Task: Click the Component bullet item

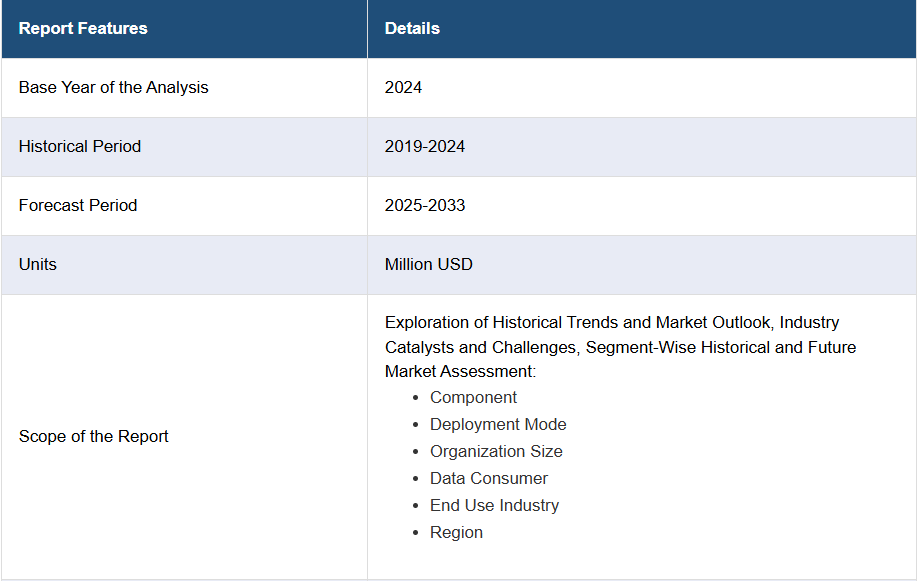Action: [473, 397]
